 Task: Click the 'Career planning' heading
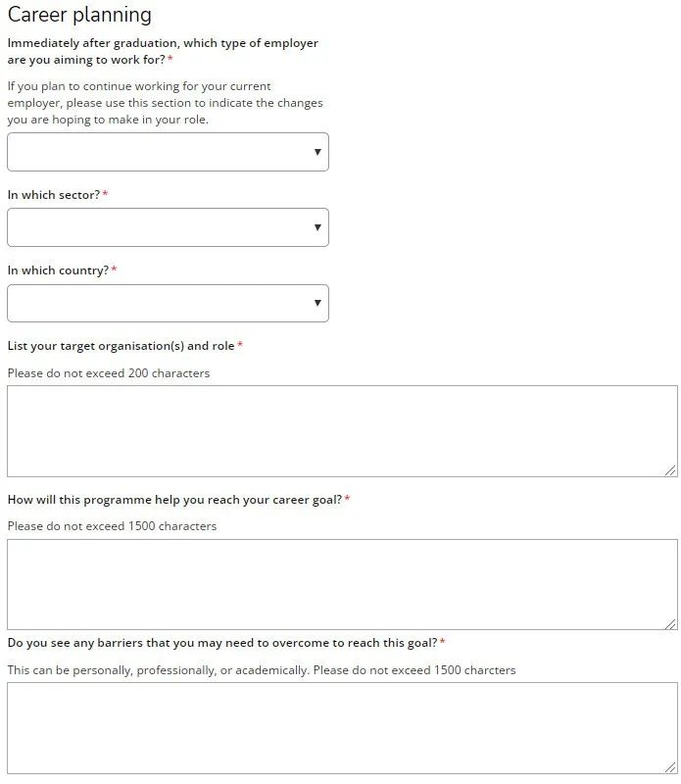coord(79,15)
